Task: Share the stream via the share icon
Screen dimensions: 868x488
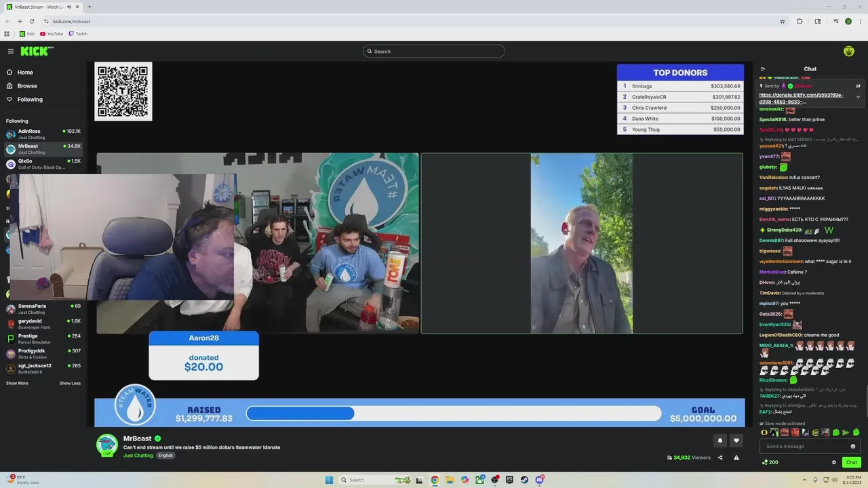Action: point(720,457)
